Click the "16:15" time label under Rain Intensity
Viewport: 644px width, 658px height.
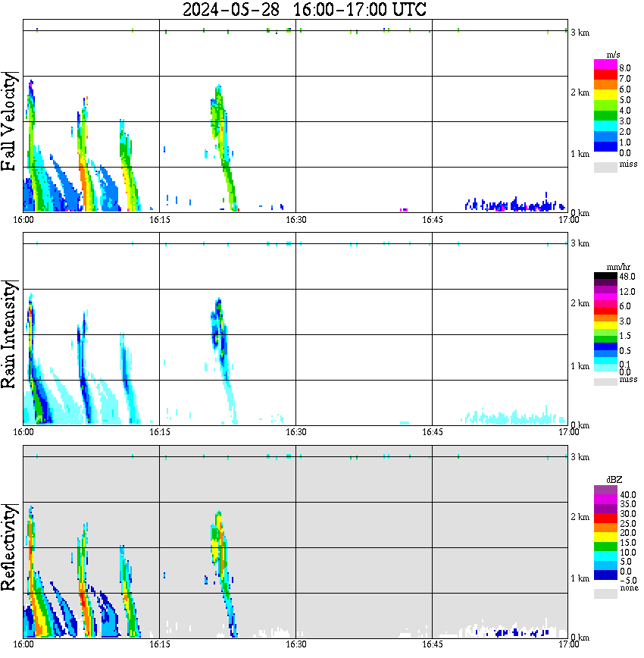tap(160, 432)
